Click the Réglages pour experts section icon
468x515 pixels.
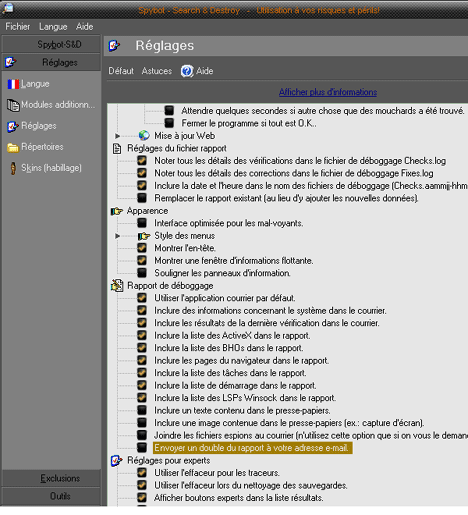(117, 461)
